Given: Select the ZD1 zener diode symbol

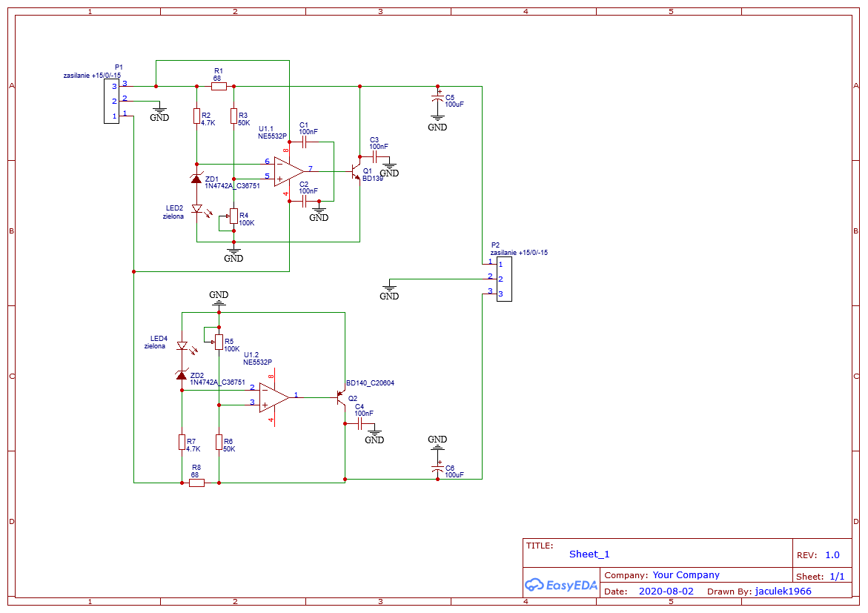Looking at the screenshot, I should [196, 179].
